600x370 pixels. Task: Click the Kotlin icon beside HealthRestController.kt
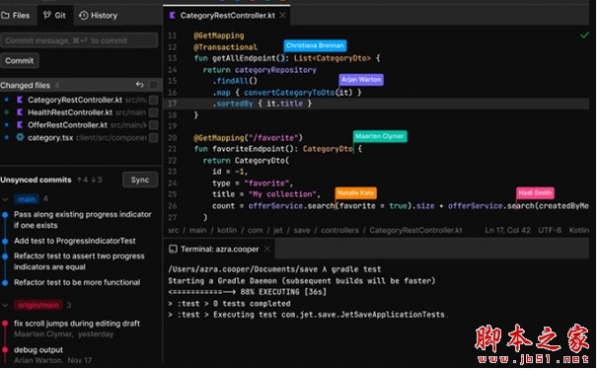click(20, 112)
